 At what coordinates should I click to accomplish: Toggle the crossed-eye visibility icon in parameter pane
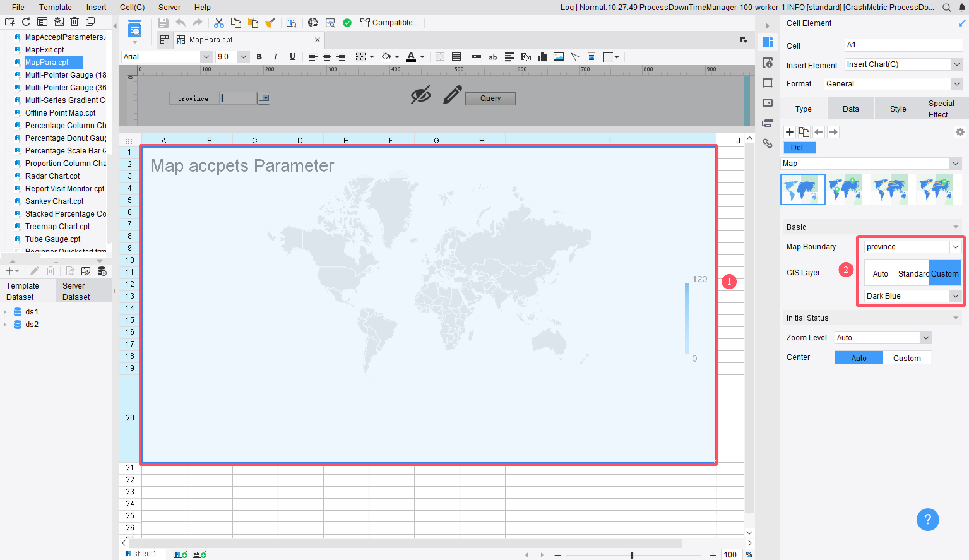click(x=421, y=95)
